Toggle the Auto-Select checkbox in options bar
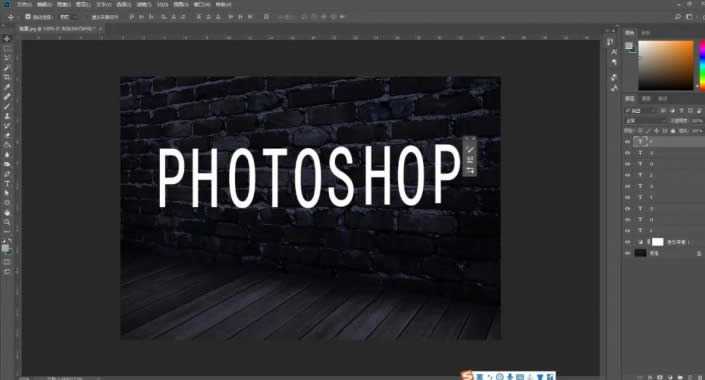The width and height of the screenshot is (705, 380). (x=28, y=17)
